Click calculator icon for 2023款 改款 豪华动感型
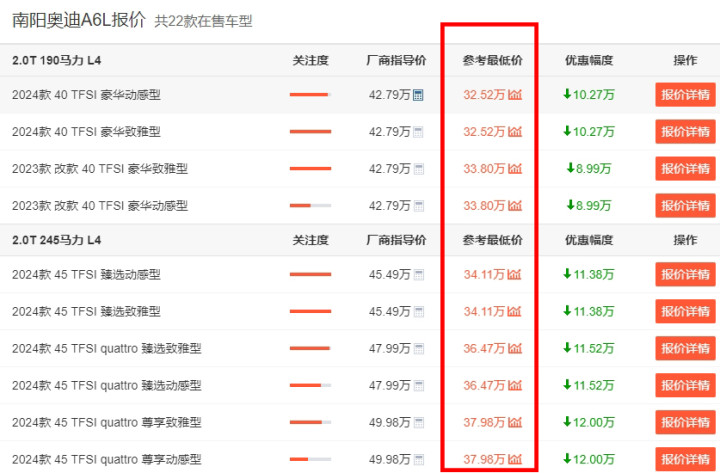 pyautogui.click(x=418, y=206)
